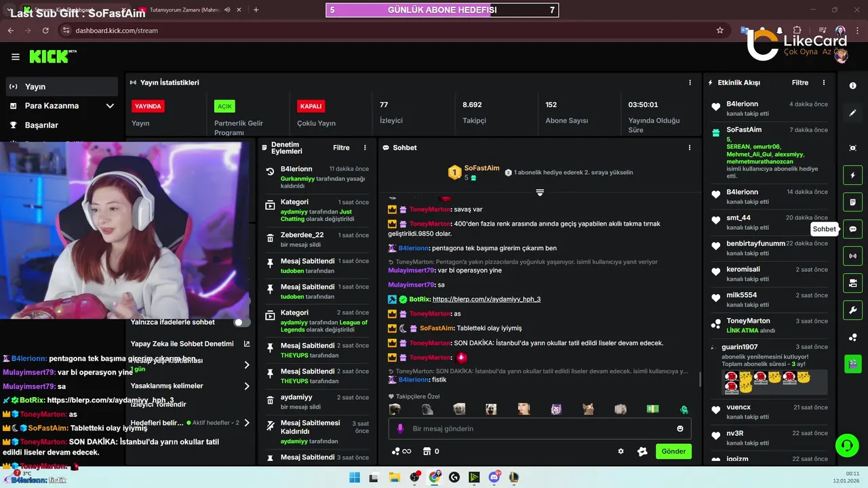
Task: Switch to the Tutamıyorum Zamanı browser tab
Action: point(184,10)
